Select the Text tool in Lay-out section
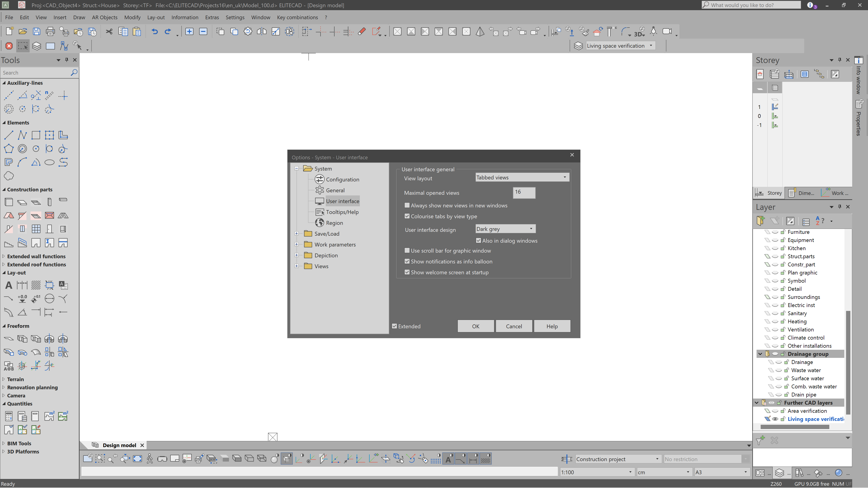 (x=8, y=285)
